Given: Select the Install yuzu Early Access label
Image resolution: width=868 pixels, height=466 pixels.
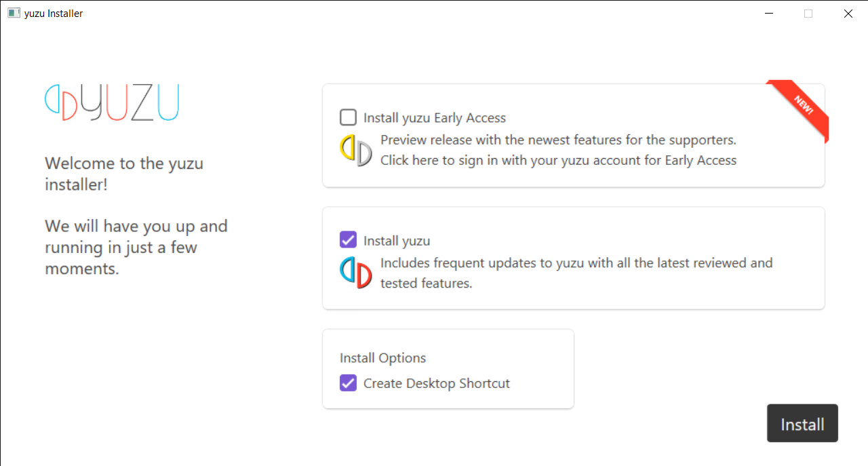Looking at the screenshot, I should pos(435,118).
